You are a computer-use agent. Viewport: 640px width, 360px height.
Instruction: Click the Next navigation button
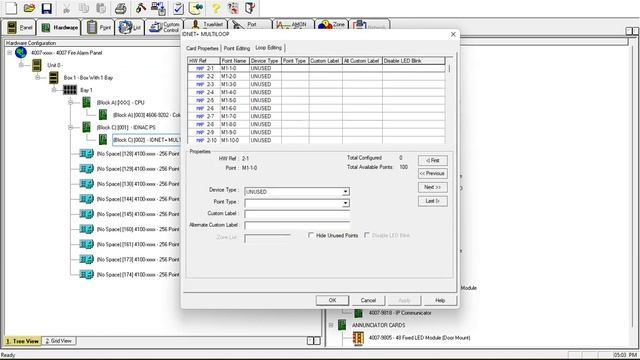coord(433,187)
